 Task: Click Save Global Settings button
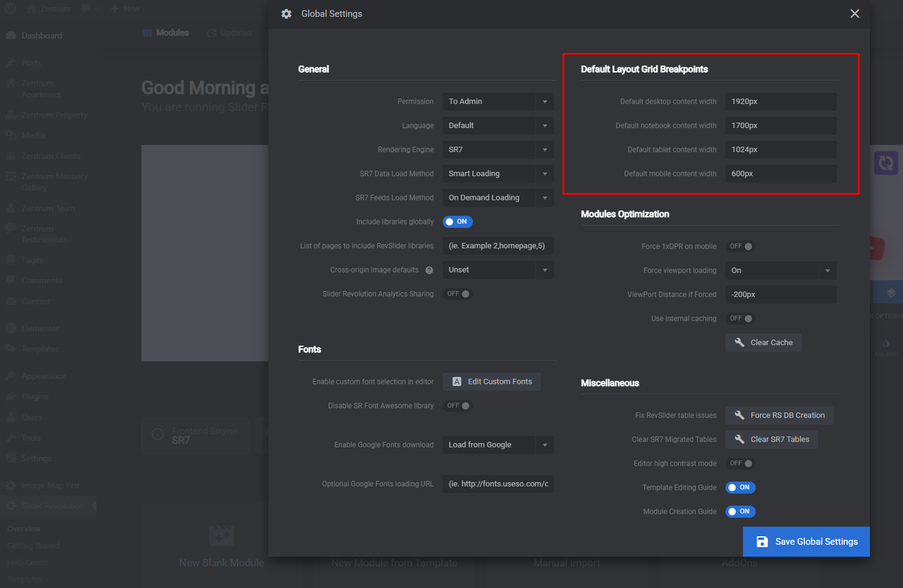pyautogui.click(x=806, y=542)
